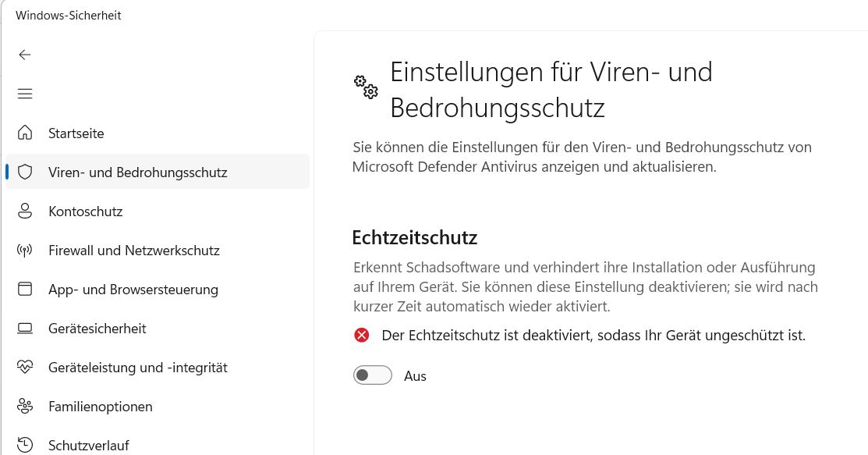Click the shield icon for Virenschutz
The height and width of the screenshot is (455, 868).
pos(25,172)
